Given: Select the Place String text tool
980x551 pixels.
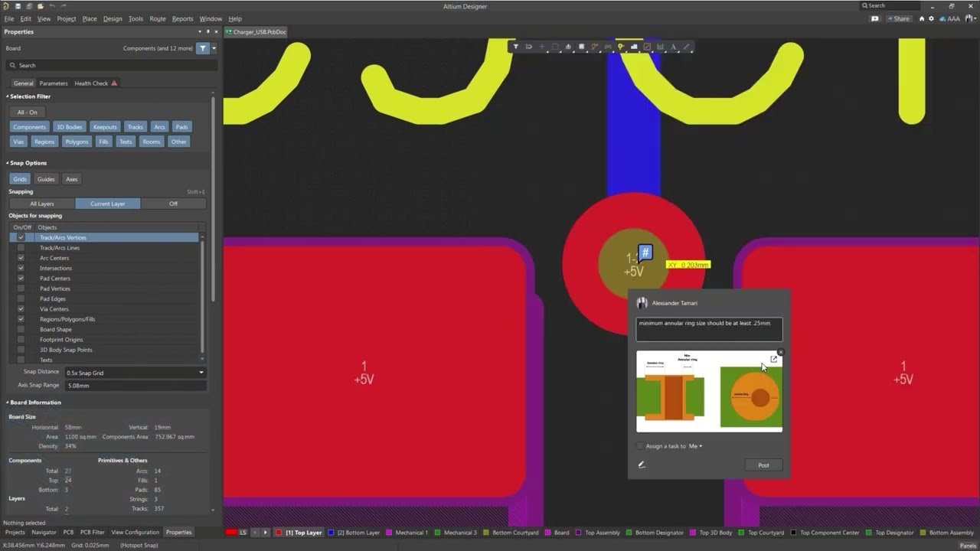Looking at the screenshot, I should coord(673,47).
